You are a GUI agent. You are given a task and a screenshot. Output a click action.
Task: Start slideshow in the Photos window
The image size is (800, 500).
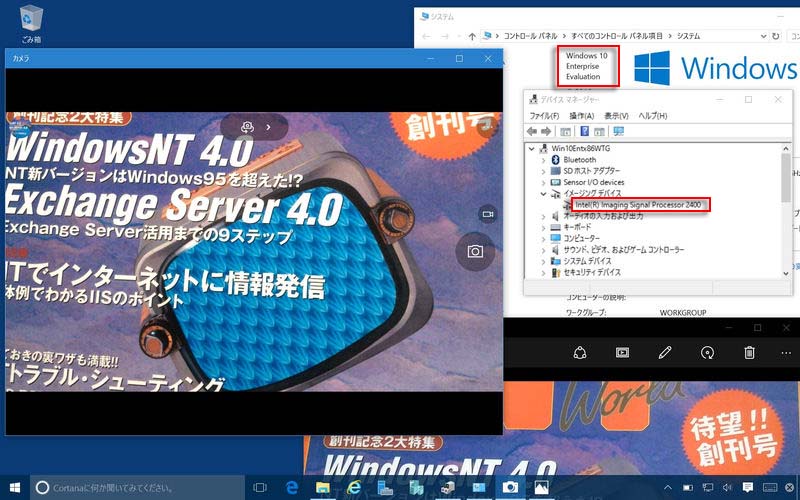point(622,353)
